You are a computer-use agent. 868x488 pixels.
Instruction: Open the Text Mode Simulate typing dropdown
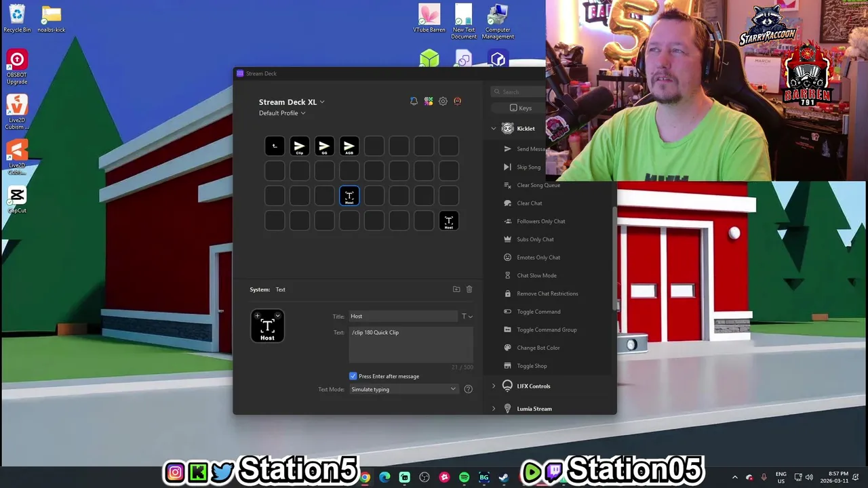tap(403, 389)
